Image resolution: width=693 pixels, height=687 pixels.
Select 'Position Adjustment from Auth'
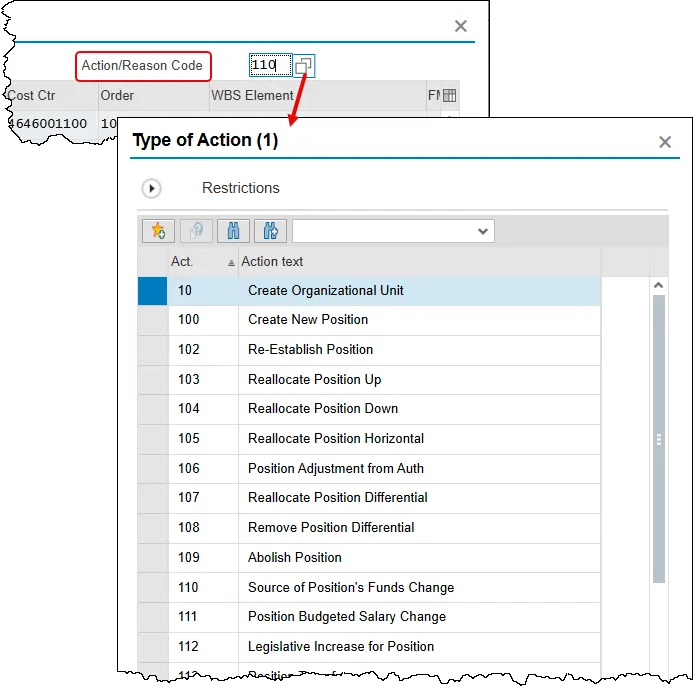(336, 469)
